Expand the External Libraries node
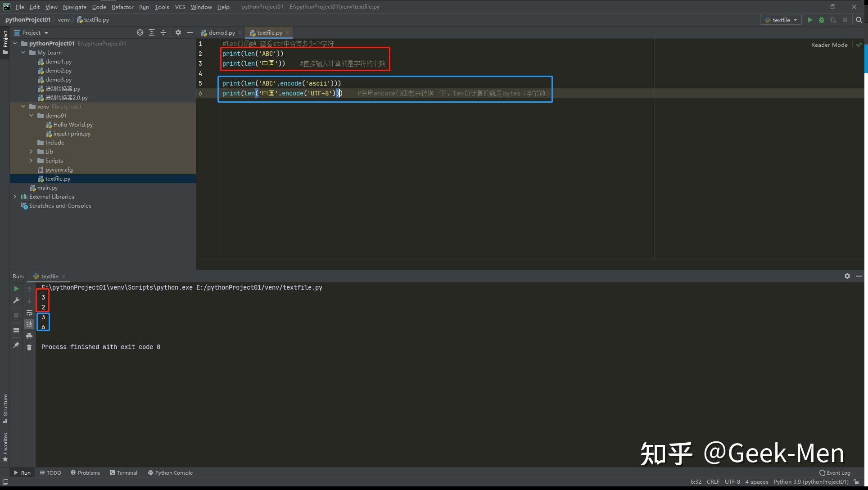 (x=15, y=197)
